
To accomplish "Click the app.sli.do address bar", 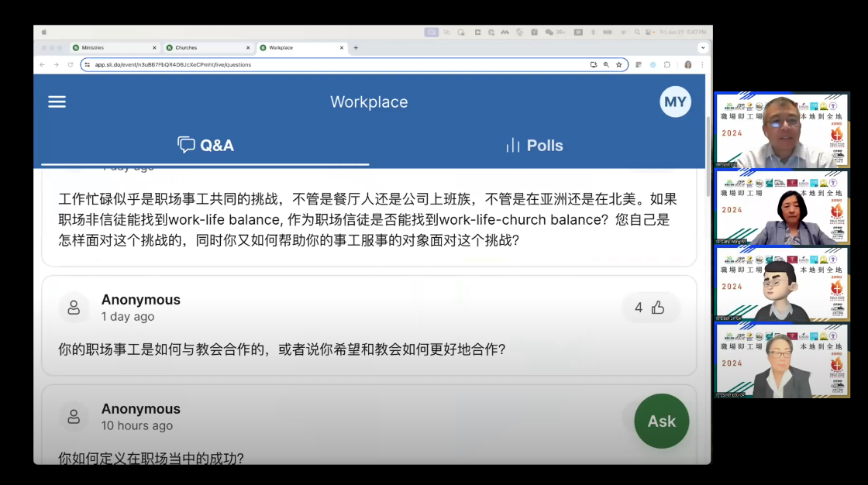I will point(354,65).
